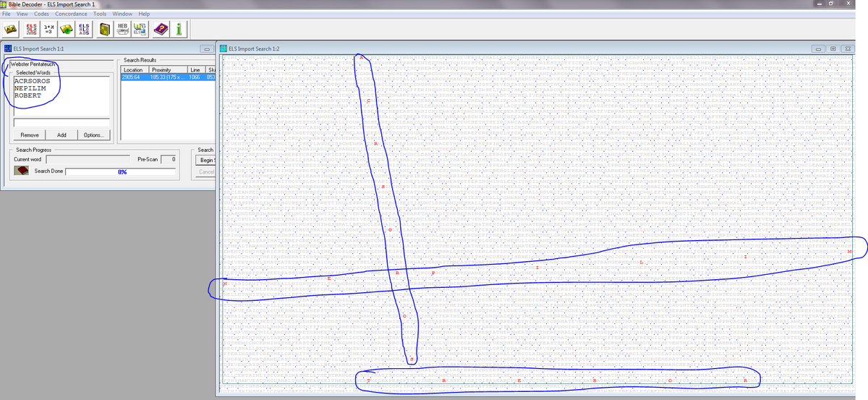Image resolution: width=868 pixels, height=400 pixels.
Task: Open the purple help book icon
Action: (x=161, y=29)
